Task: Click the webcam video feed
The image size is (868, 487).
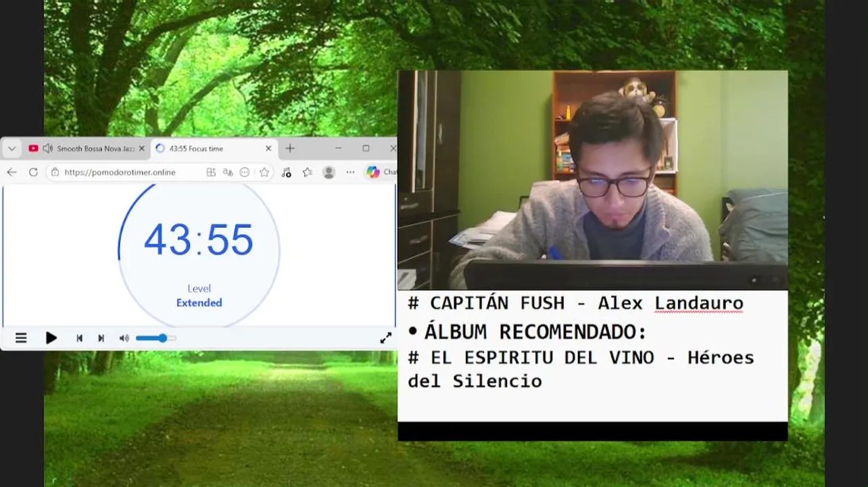Action: coord(593,180)
